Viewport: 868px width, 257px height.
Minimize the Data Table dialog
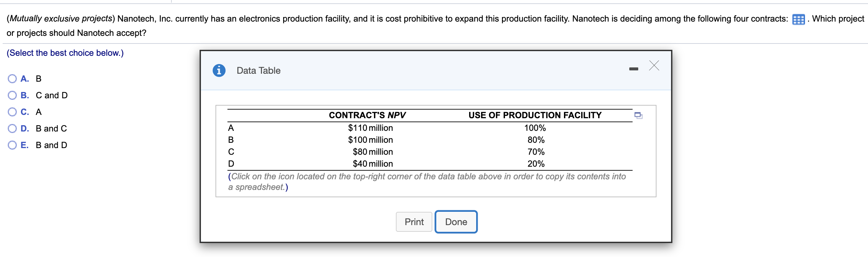(633, 69)
